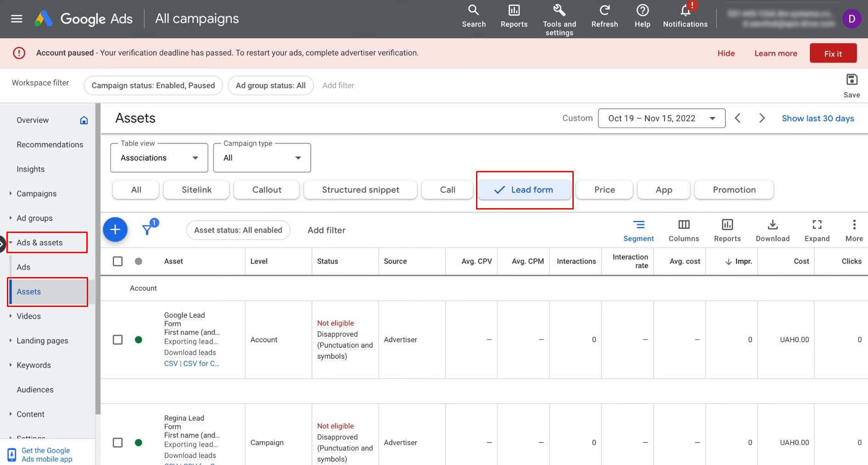
Task: Select the Sitelink asset tab
Action: coord(196,190)
